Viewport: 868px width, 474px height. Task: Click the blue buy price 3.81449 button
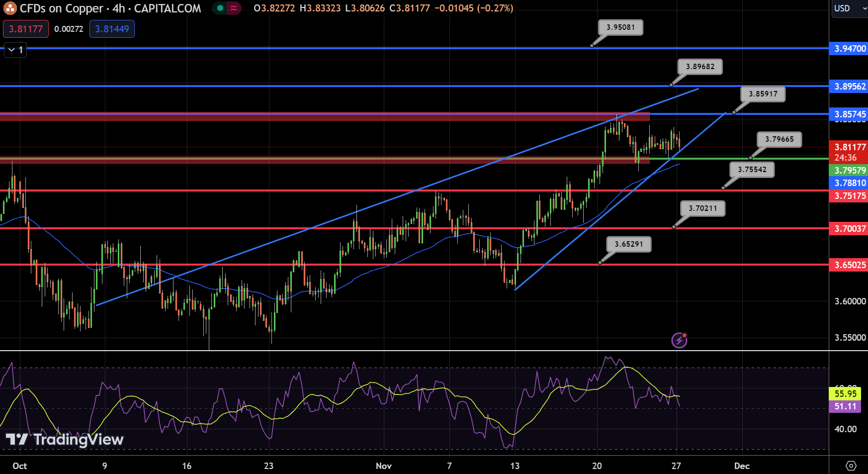(x=112, y=29)
